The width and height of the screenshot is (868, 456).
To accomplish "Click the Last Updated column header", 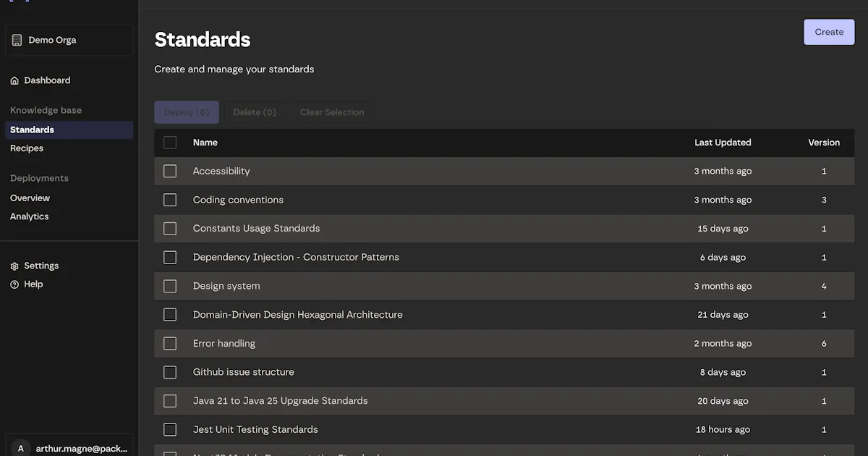I will click(x=723, y=143).
